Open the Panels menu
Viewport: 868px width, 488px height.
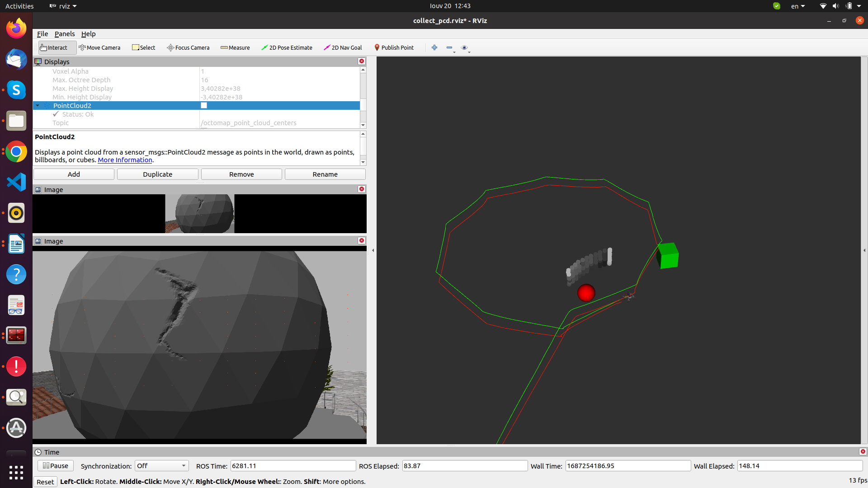[65, 34]
